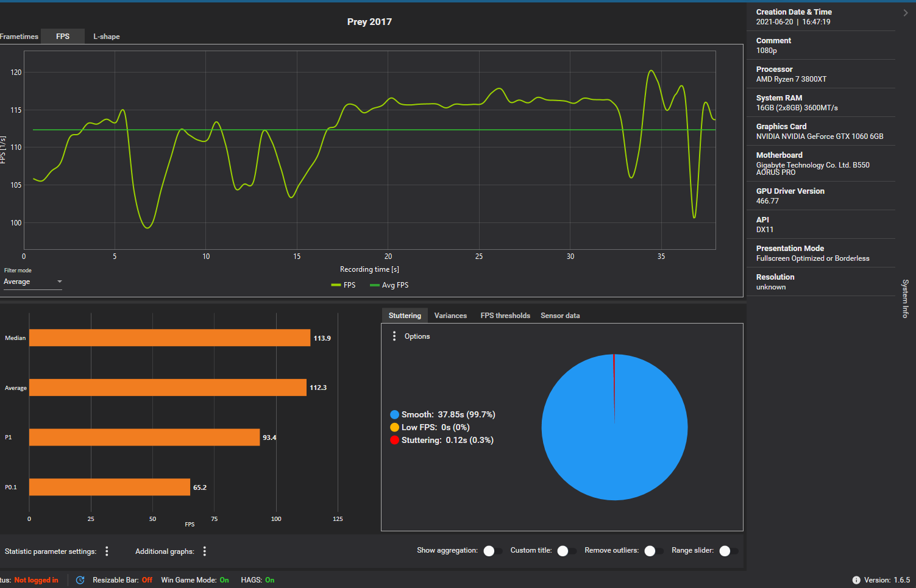
Task: Click the GPU Driver Version 466.77 value
Action: point(767,201)
